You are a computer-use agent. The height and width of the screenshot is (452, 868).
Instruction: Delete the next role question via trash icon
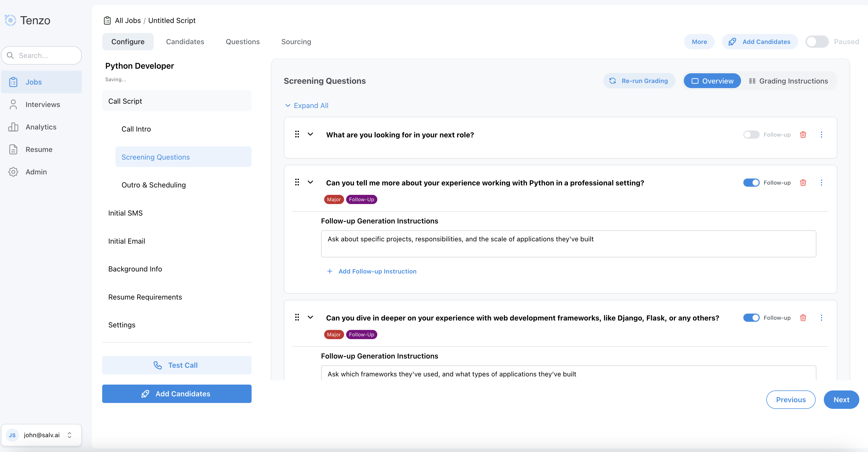coord(803,134)
